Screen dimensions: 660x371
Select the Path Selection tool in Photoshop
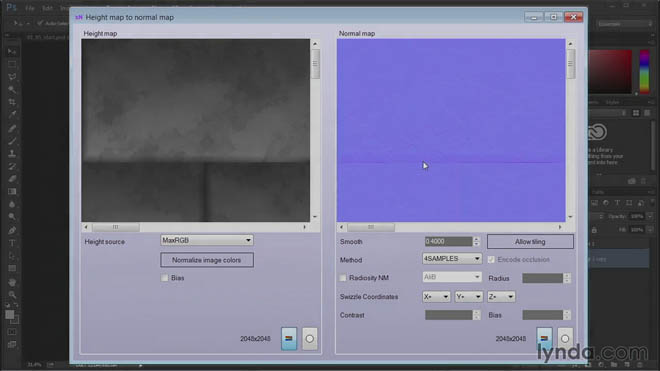tap(12, 256)
